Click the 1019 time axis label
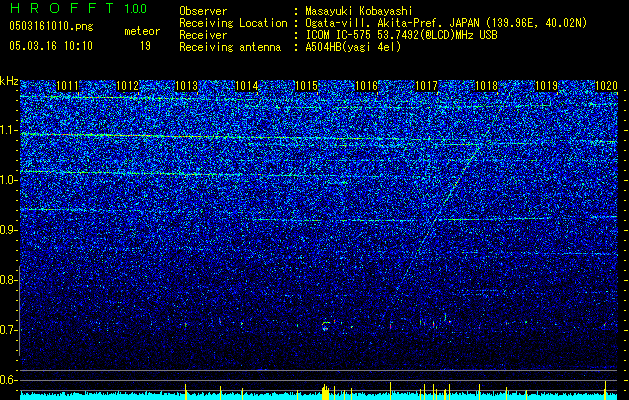This screenshot has width=629, height=400. click(546, 86)
